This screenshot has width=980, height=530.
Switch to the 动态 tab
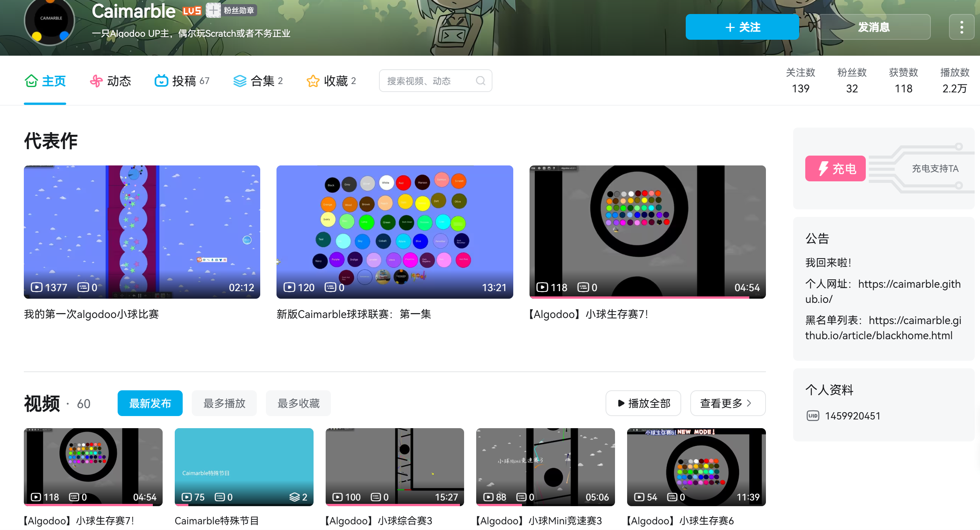(110, 81)
